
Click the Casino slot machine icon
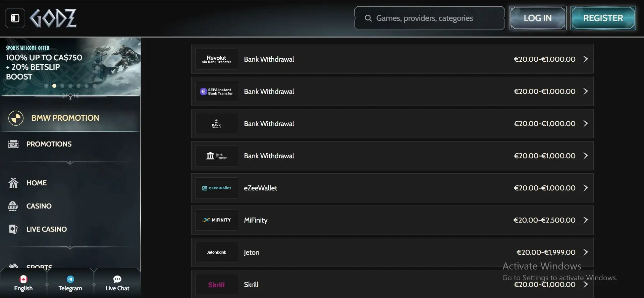[x=13, y=206]
